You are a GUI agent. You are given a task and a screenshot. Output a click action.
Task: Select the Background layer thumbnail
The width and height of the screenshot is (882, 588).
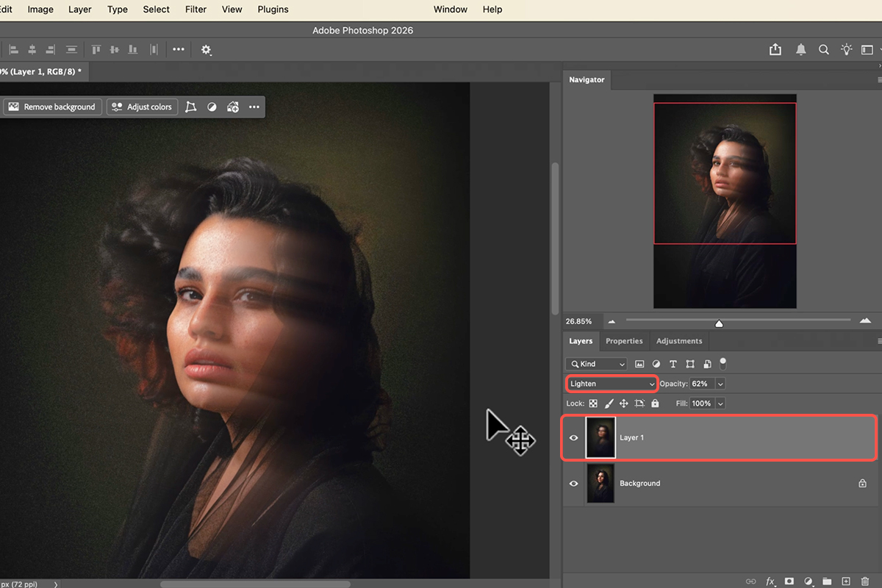pos(600,484)
